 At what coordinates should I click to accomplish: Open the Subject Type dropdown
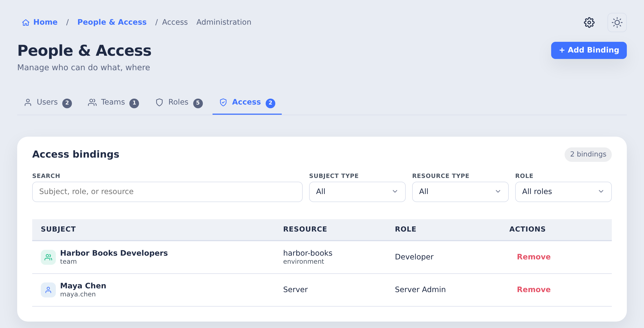(x=357, y=192)
